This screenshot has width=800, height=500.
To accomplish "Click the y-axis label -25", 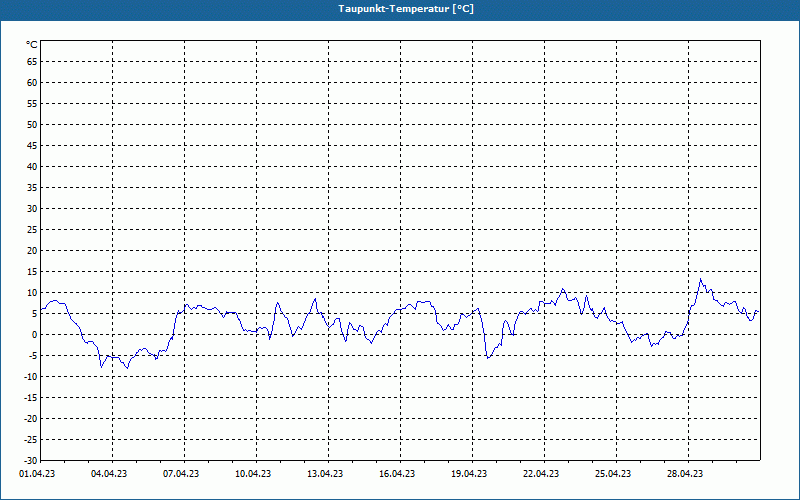I will (31, 439).
